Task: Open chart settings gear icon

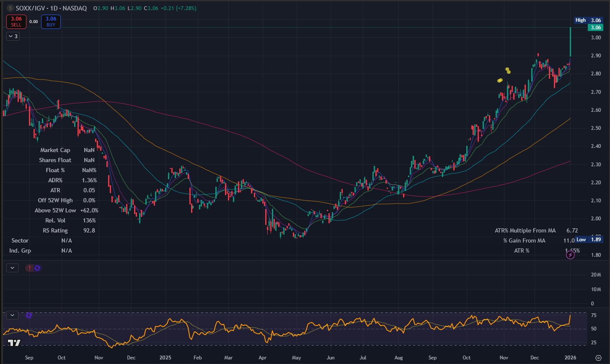Action: point(598,358)
